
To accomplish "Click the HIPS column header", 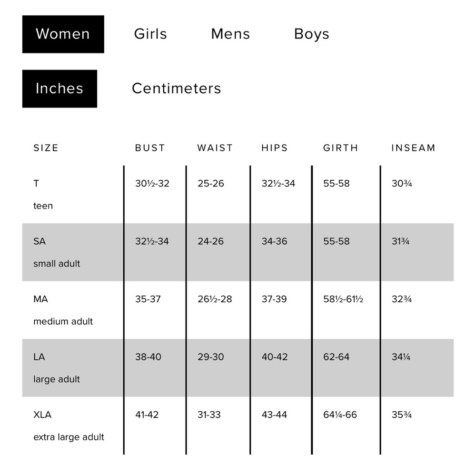I will (275, 148).
